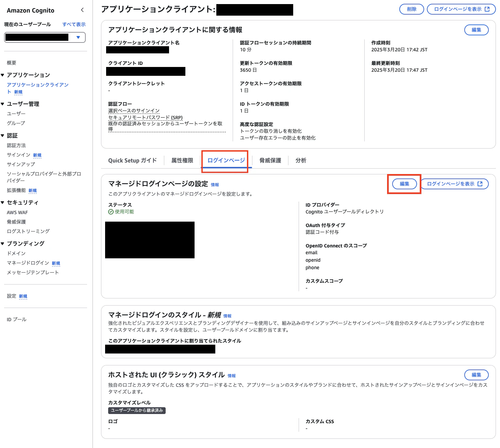500x448 pixels.
Task: Click the Cognito ユーザープールディレクトリ text
Action: [x=345, y=212]
